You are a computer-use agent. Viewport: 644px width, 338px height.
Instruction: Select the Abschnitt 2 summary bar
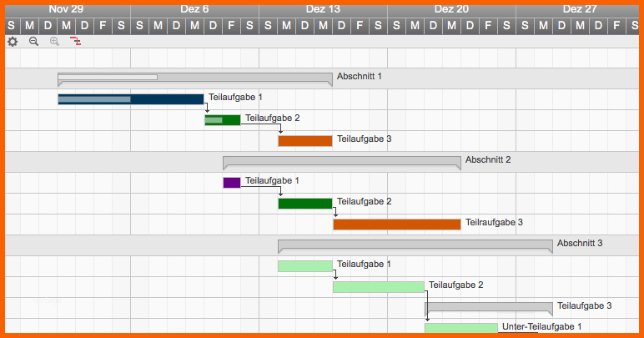341,160
